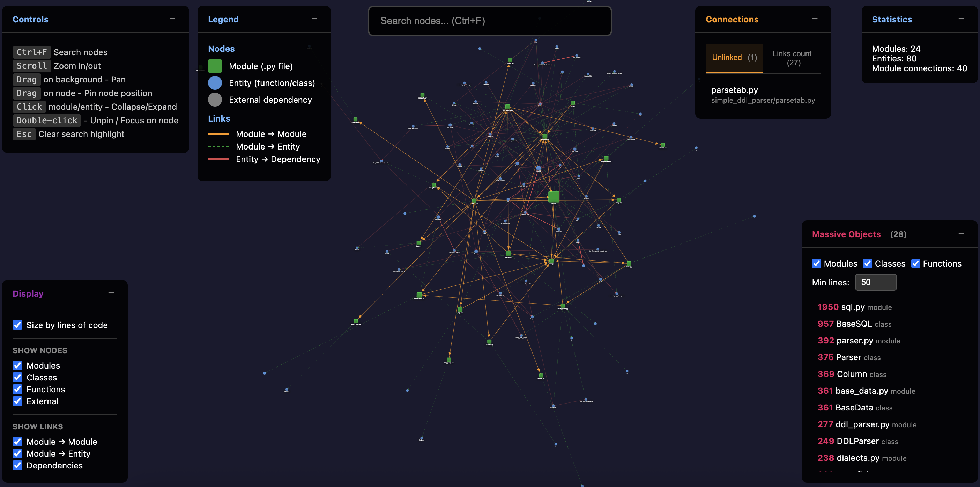Collapse the Controls panel

[173, 18]
